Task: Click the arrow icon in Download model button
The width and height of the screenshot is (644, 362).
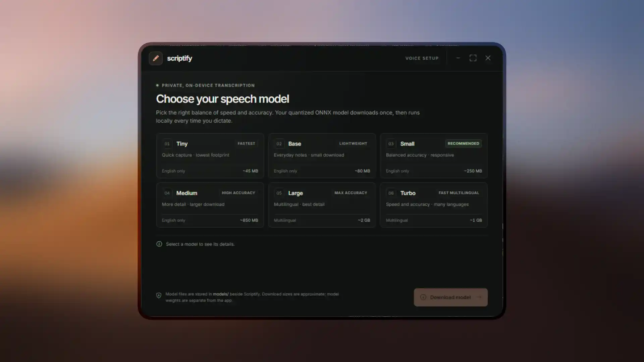Action: click(479, 297)
